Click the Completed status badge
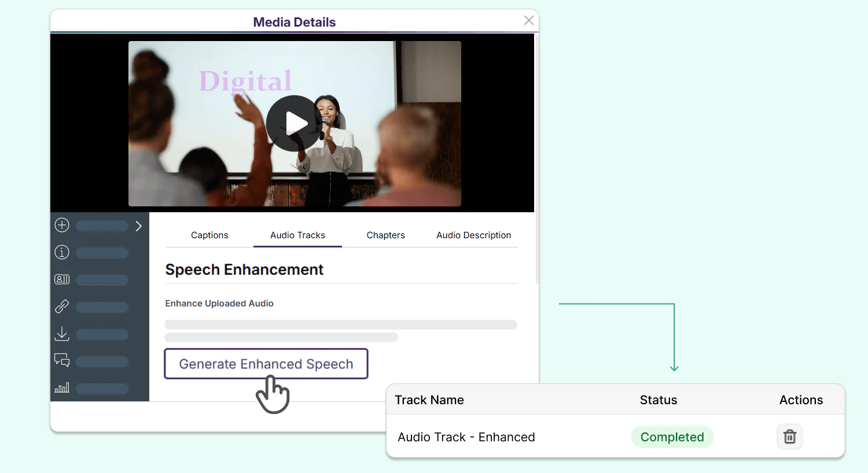 pos(672,437)
